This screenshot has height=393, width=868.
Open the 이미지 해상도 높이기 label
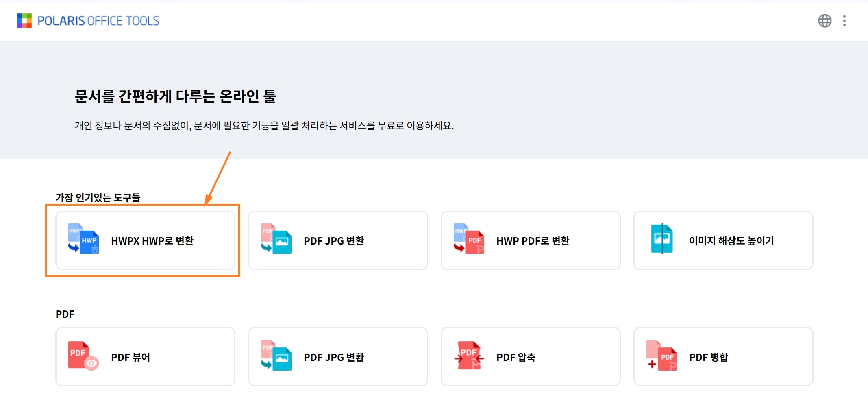point(731,241)
